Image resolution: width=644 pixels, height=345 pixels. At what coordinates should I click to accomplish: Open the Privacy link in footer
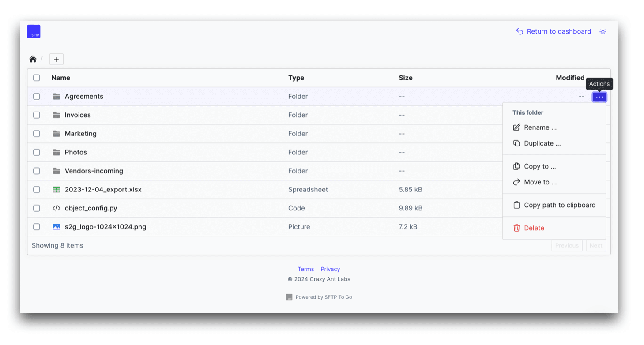click(330, 269)
